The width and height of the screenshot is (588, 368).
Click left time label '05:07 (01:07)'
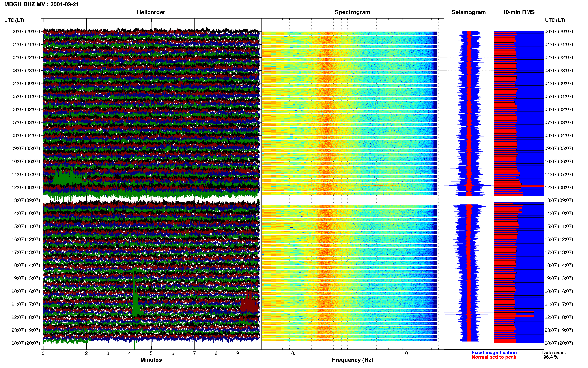(26, 96)
